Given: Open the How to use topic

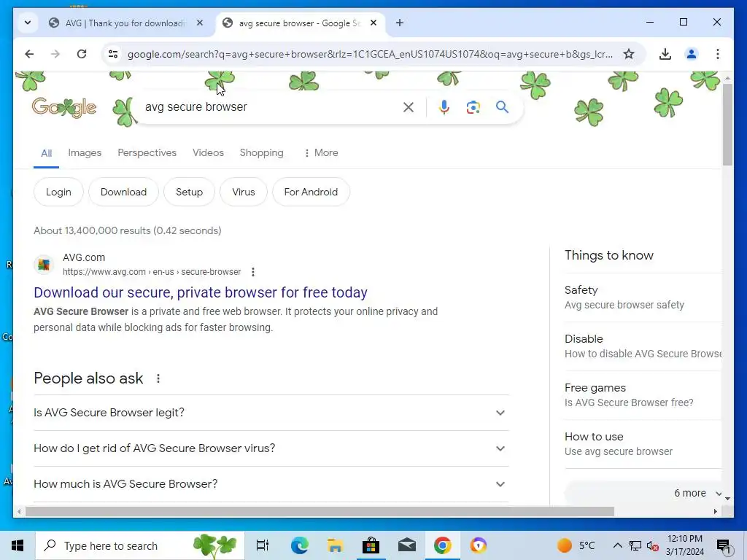Looking at the screenshot, I should click(643, 444).
